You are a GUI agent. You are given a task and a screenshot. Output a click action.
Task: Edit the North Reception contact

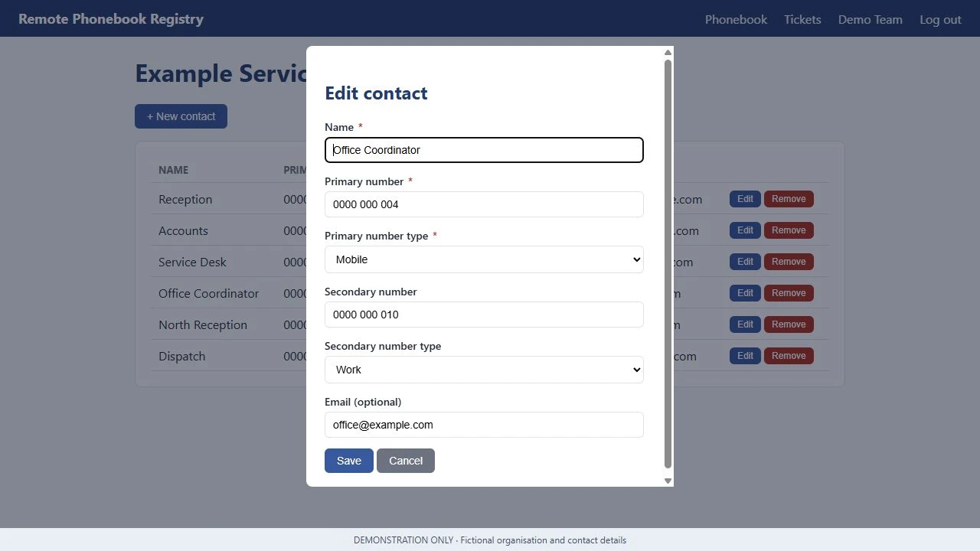point(745,324)
